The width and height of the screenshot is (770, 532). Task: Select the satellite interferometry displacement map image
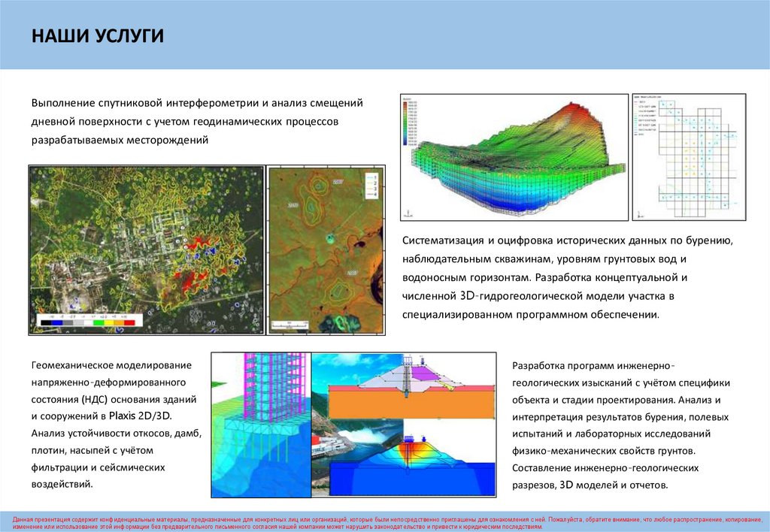tap(147, 250)
